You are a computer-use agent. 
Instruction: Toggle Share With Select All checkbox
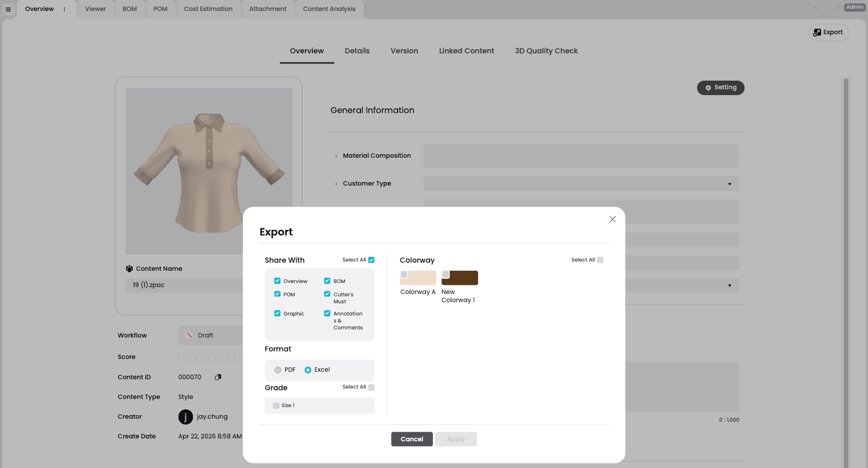(371, 260)
